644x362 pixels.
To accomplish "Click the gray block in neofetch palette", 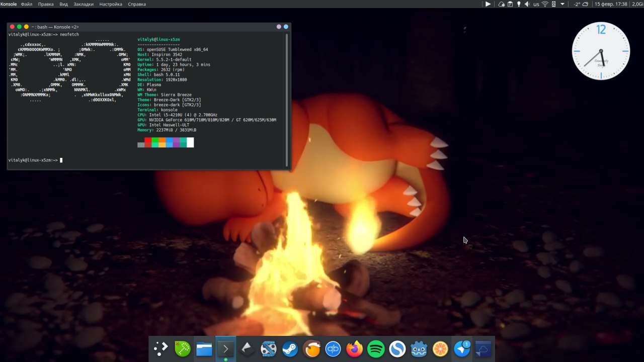I will [141, 145].
